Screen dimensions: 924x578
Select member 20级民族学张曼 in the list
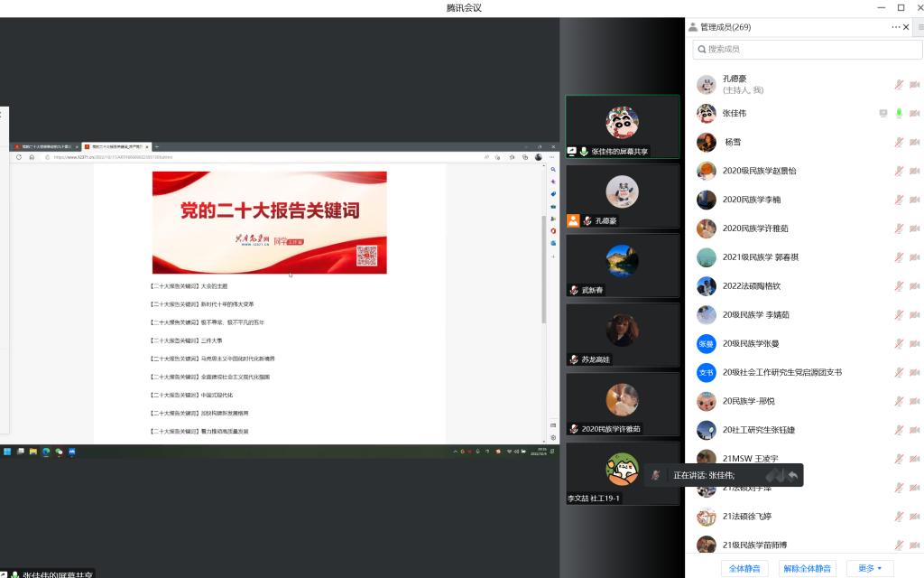(x=750, y=344)
